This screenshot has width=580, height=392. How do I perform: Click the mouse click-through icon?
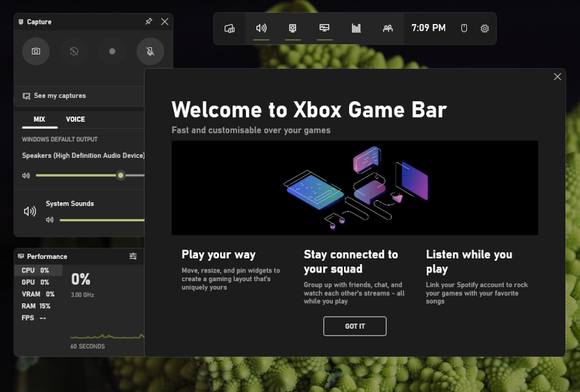pyautogui.click(x=464, y=28)
